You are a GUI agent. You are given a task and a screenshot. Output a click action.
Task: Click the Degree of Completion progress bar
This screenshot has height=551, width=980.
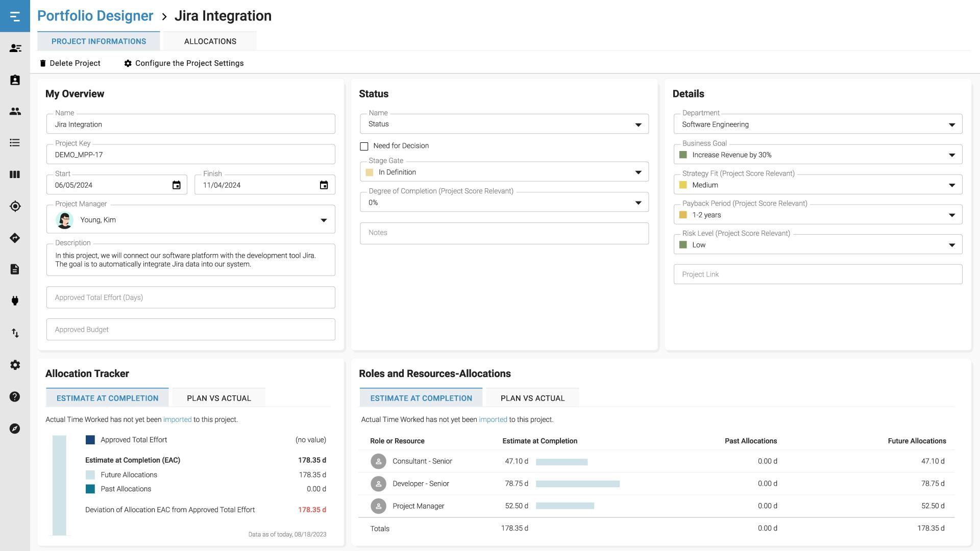[504, 203]
